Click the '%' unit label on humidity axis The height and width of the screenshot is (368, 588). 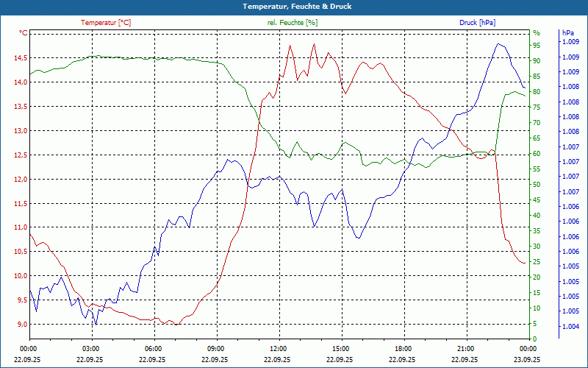(x=537, y=33)
